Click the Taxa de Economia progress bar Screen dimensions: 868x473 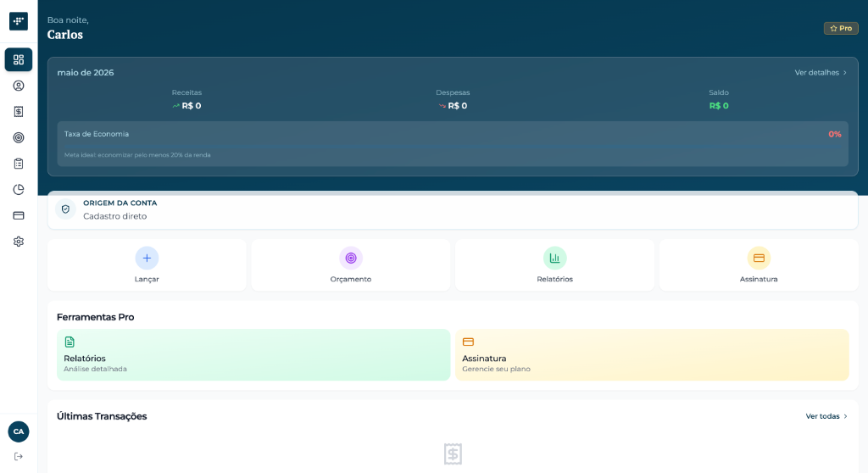click(x=453, y=145)
